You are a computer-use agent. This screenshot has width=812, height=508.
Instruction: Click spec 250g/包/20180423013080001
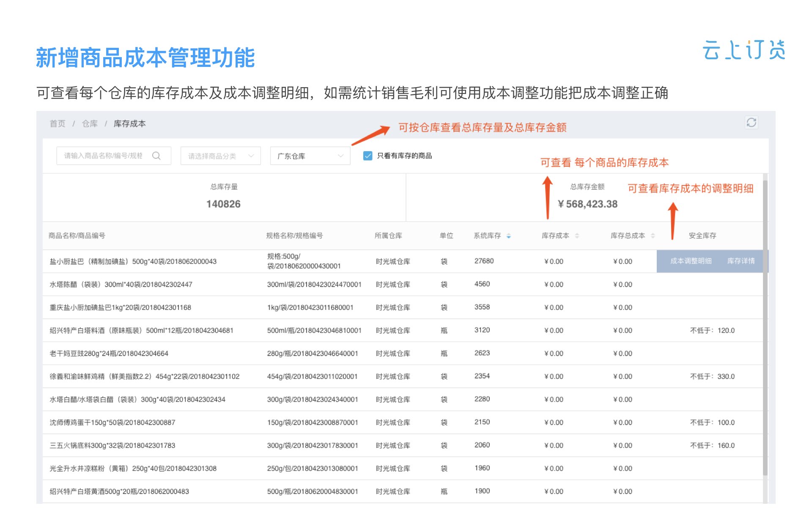(313, 468)
